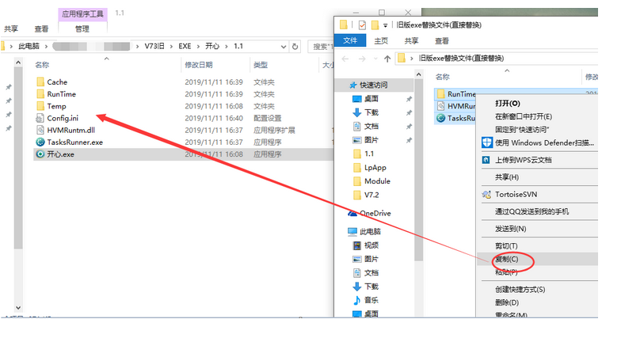
Task: Open the quick access toolbar dropdown arrow
Action: point(386,25)
